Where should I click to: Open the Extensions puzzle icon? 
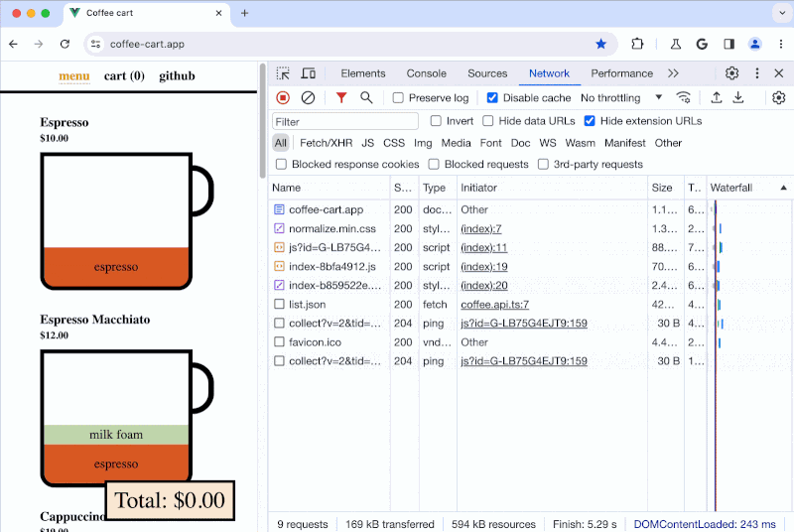pos(637,44)
